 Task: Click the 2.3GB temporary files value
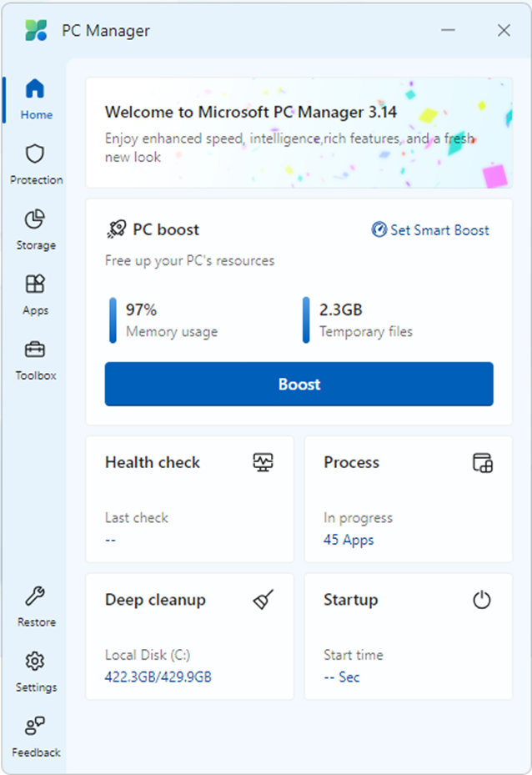point(341,309)
